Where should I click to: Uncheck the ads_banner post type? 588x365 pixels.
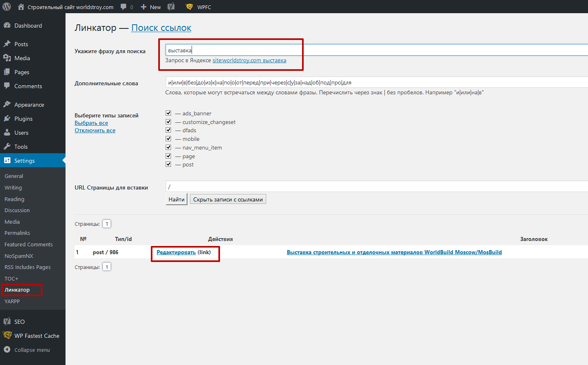point(168,113)
